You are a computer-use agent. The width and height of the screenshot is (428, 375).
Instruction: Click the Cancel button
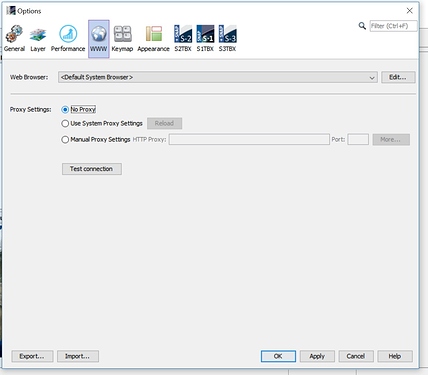[356, 356]
